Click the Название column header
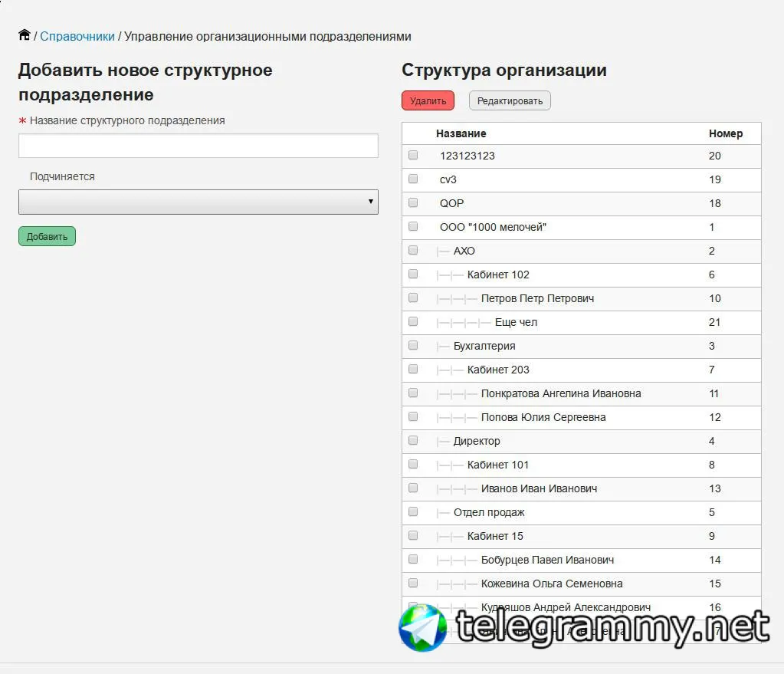The image size is (784, 674). tap(461, 133)
